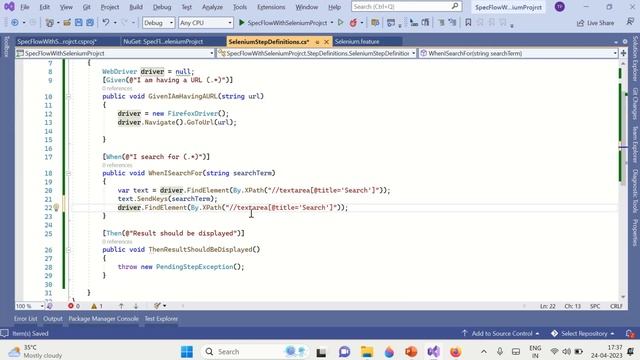
Task: Open the feedback icon next to Live Share
Action: click(630, 23)
